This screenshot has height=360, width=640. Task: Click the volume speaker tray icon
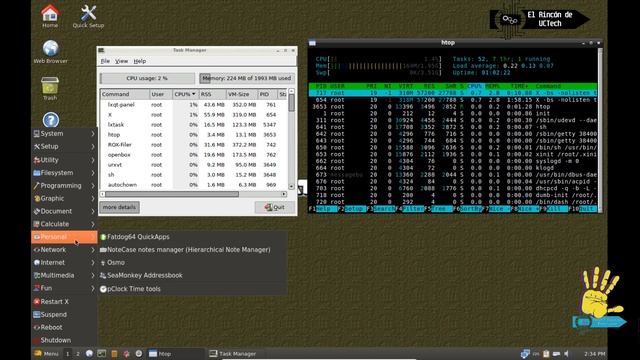(567, 353)
